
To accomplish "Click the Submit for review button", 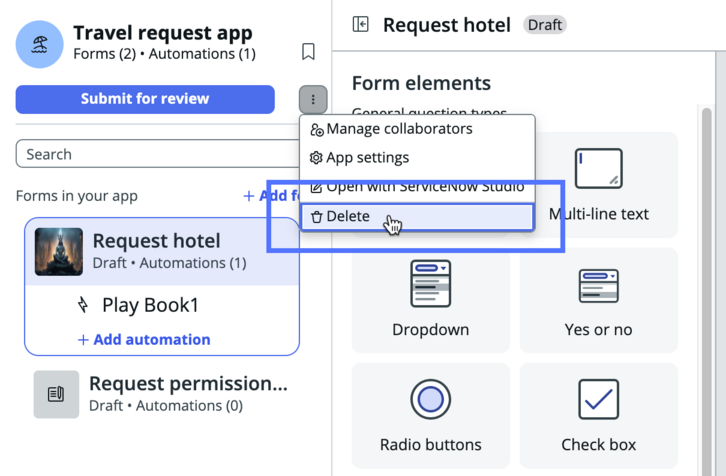I will [x=145, y=99].
